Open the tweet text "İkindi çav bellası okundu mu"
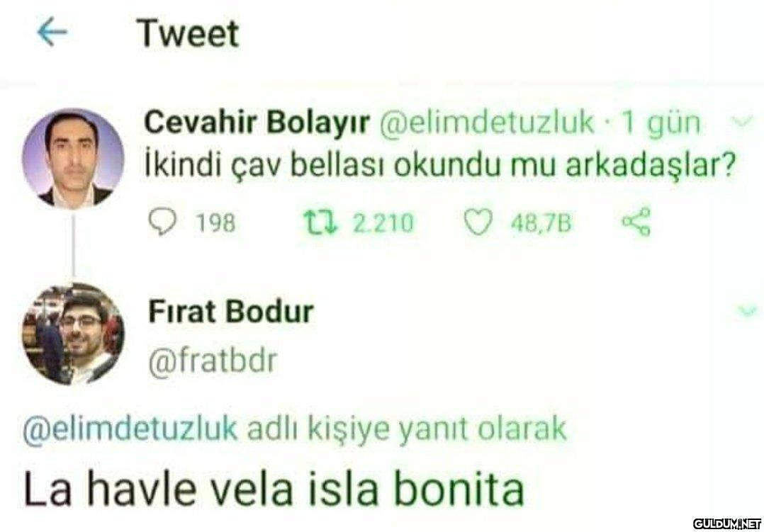Screen dimensions: 764x532 coord(349,166)
